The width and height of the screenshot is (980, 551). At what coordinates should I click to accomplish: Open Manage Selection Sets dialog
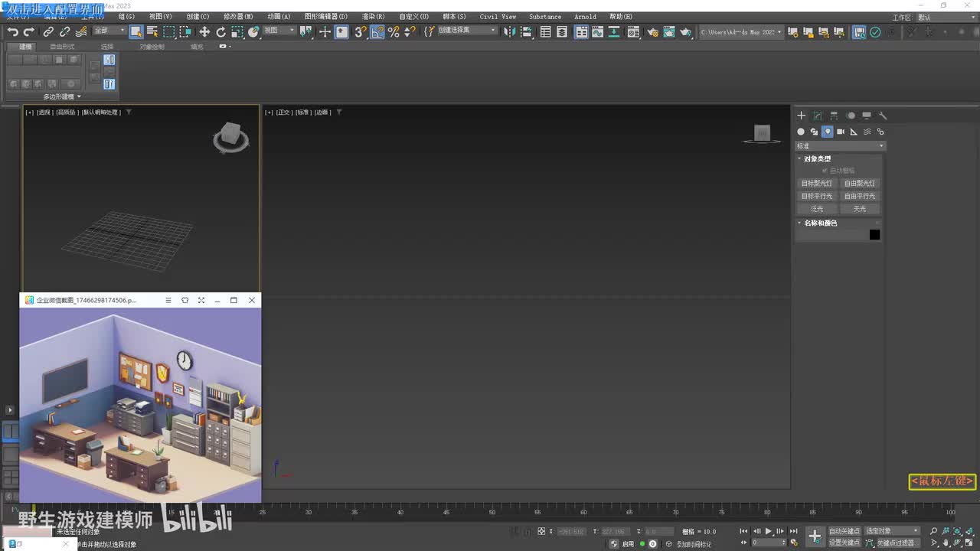tap(430, 31)
